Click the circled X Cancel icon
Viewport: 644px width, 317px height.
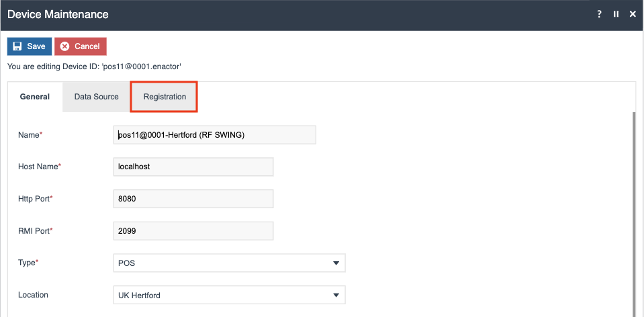click(64, 46)
